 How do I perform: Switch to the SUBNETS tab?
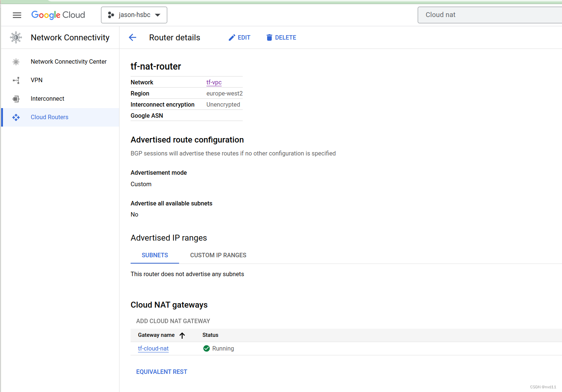[155, 255]
